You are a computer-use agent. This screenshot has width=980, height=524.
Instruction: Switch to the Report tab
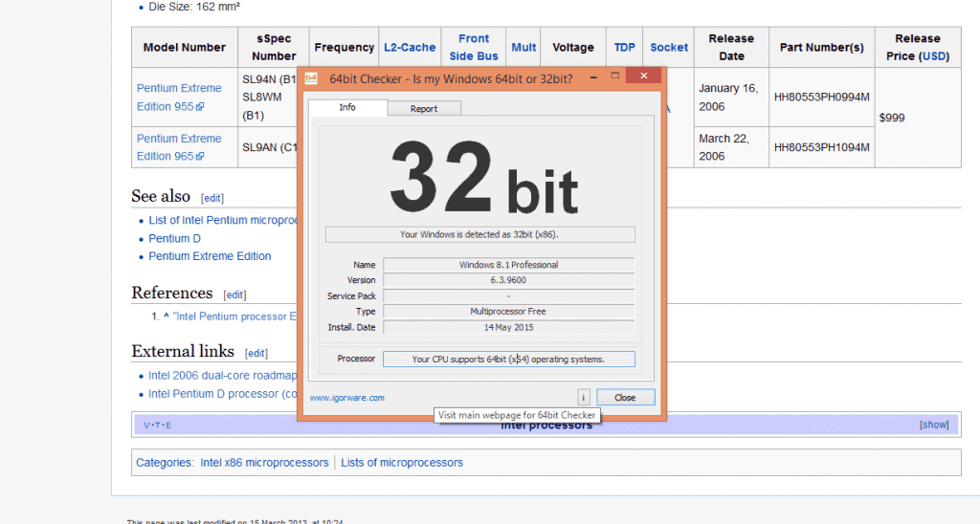click(x=424, y=108)
